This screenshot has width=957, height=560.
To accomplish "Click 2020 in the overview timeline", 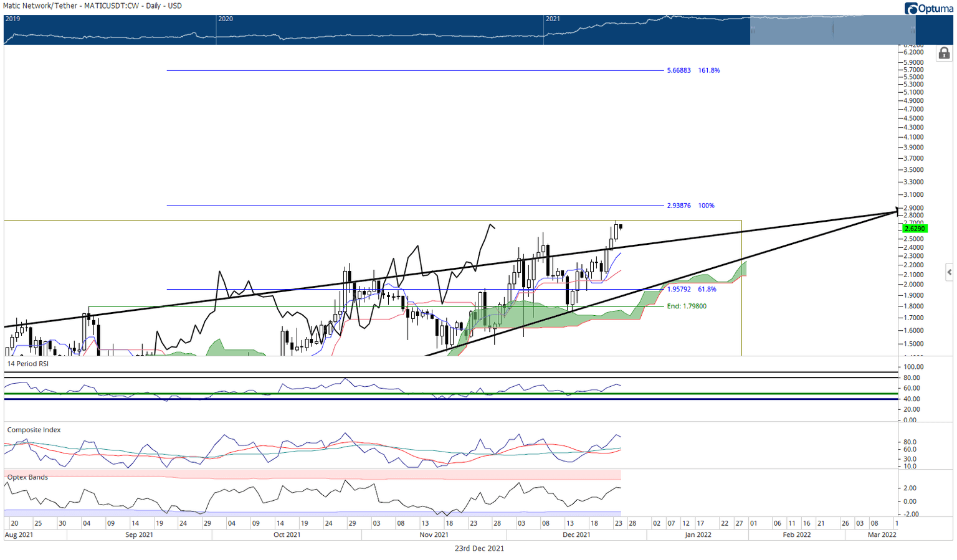I will pos(226,19).
